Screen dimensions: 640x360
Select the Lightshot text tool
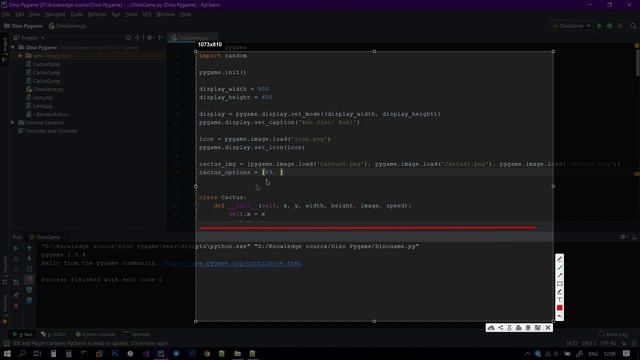(x=560, y=300)
